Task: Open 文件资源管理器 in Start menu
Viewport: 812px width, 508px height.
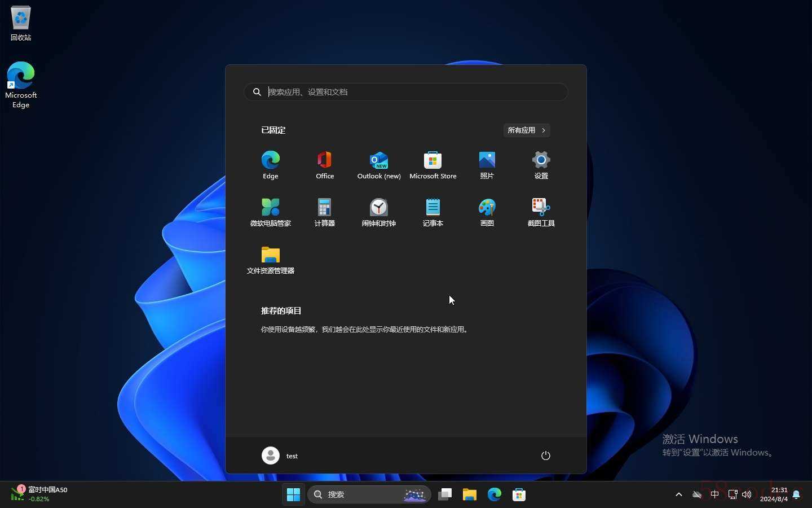Action: 271,260
